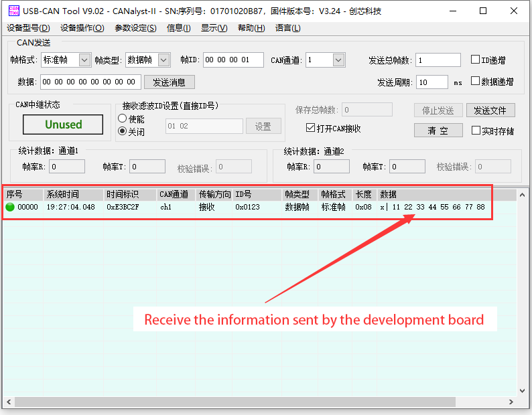The image size is (532, 415).
Task: Click the 通道1 帧率R field
Action: pos(67,167)
